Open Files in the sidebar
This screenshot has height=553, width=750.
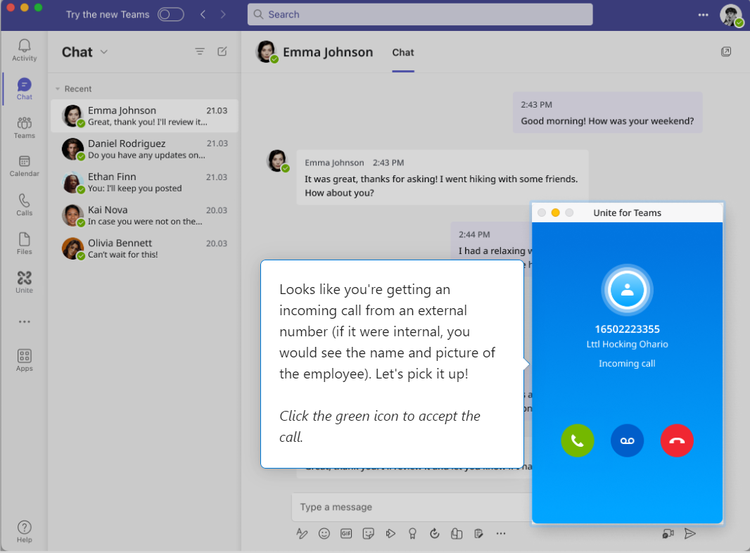pos(24,243)
